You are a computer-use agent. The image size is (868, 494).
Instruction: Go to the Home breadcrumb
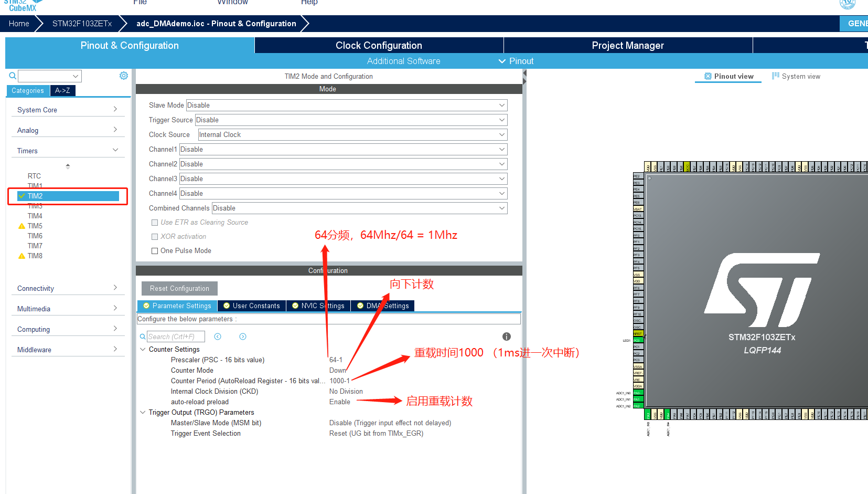point(19,23)
